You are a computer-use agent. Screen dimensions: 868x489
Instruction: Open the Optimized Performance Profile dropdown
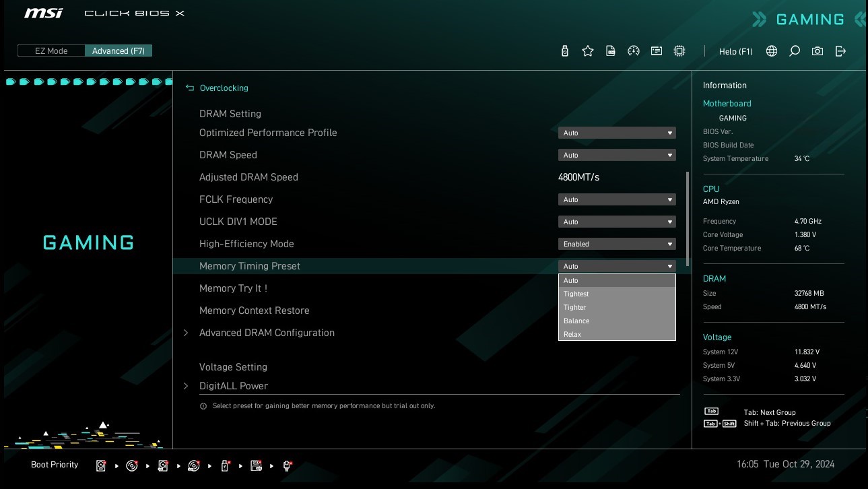617,133
